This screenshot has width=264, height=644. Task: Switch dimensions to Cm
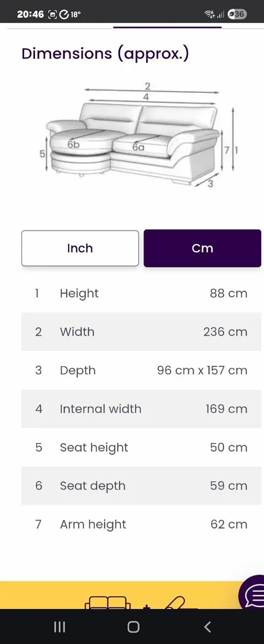point(202,248)
